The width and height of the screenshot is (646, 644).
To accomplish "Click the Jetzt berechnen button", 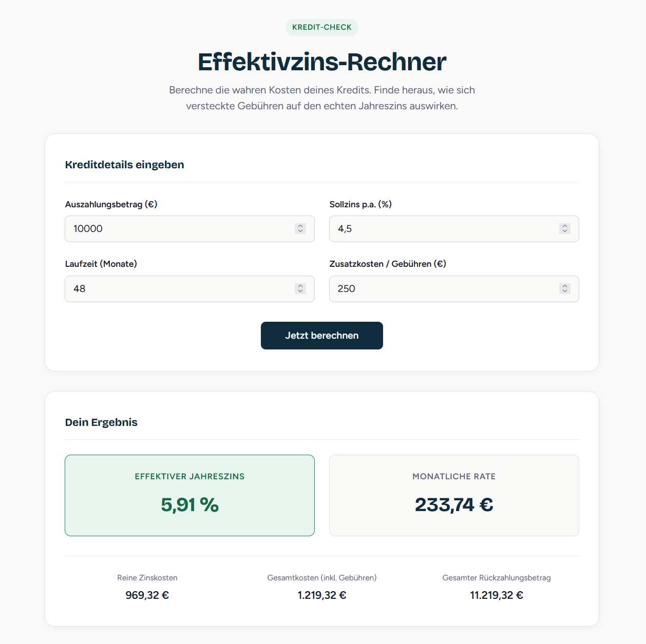I will pos(321,335).
